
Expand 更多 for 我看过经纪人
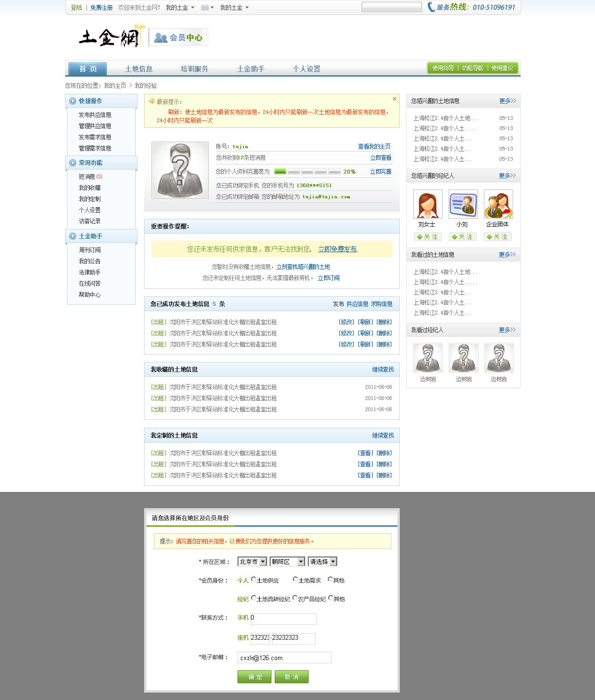[x=507, y=330]
